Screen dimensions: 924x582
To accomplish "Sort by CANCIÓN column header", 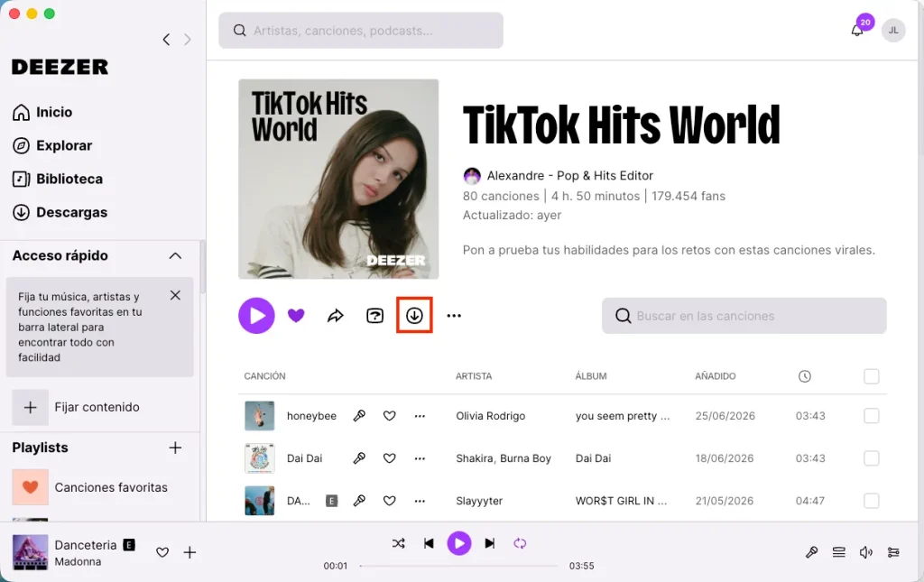I will [x=264, y=376].
